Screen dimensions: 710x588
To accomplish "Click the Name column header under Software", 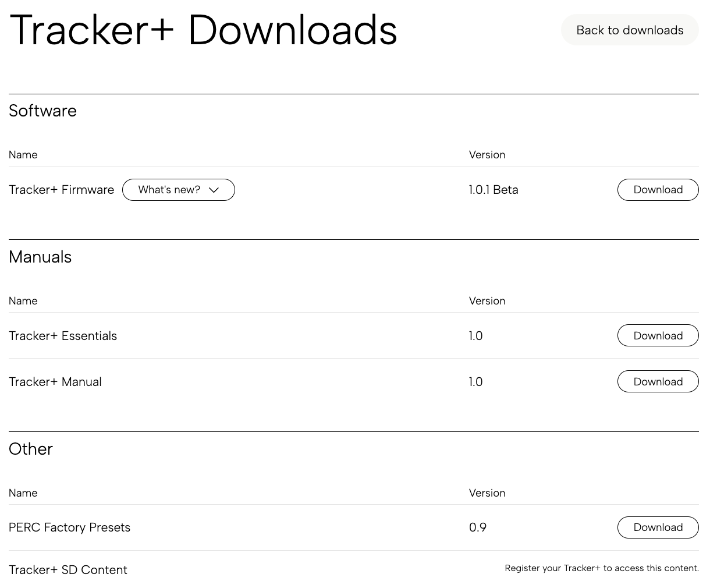I will [23, 155].
